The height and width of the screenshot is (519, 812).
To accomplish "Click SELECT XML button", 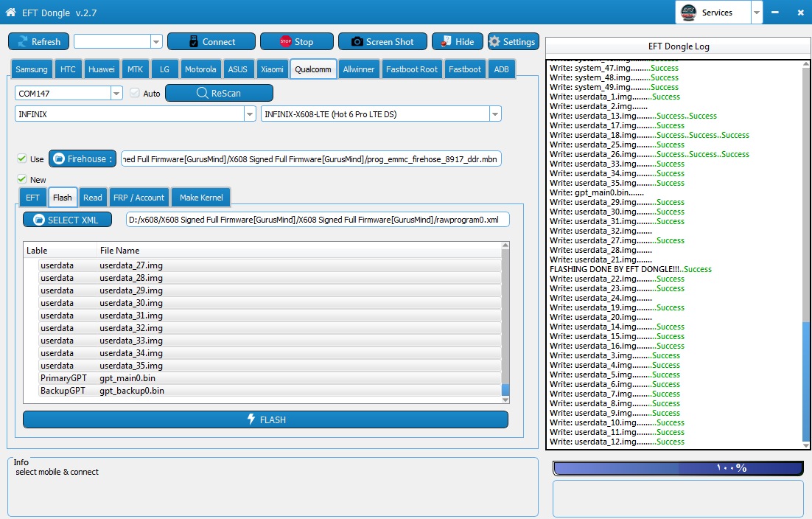I will click(x=67, y=220).
